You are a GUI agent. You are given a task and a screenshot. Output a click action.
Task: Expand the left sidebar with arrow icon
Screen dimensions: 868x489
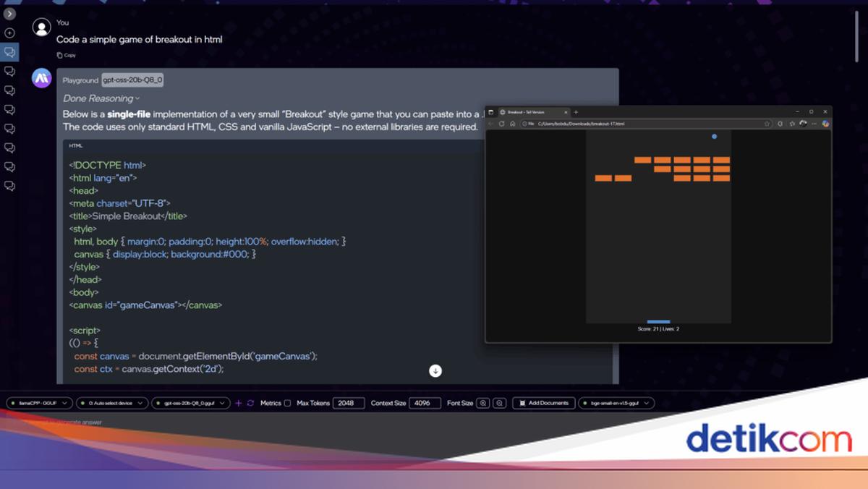tap(9, 14)
